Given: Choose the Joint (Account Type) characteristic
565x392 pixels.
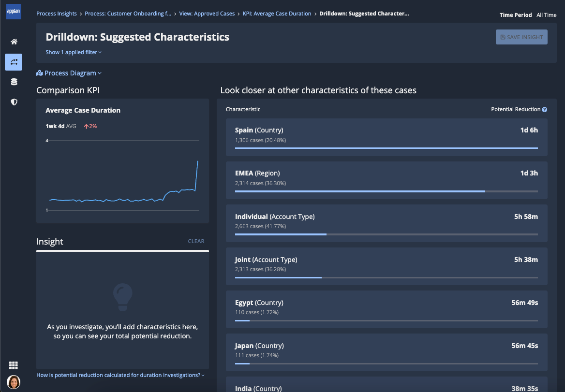Looking at the screenshot, I should coord(387,266).
